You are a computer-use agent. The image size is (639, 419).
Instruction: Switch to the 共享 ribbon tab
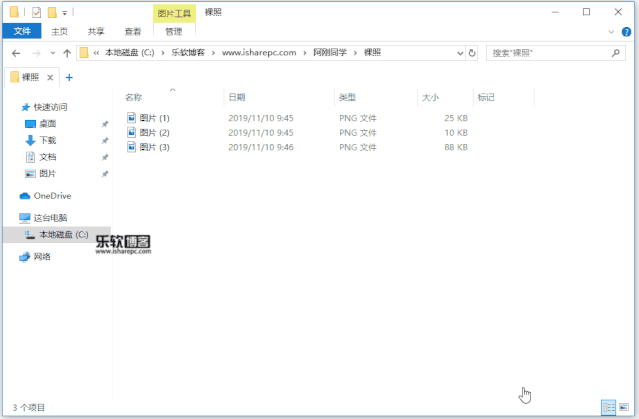coord(96,31)
